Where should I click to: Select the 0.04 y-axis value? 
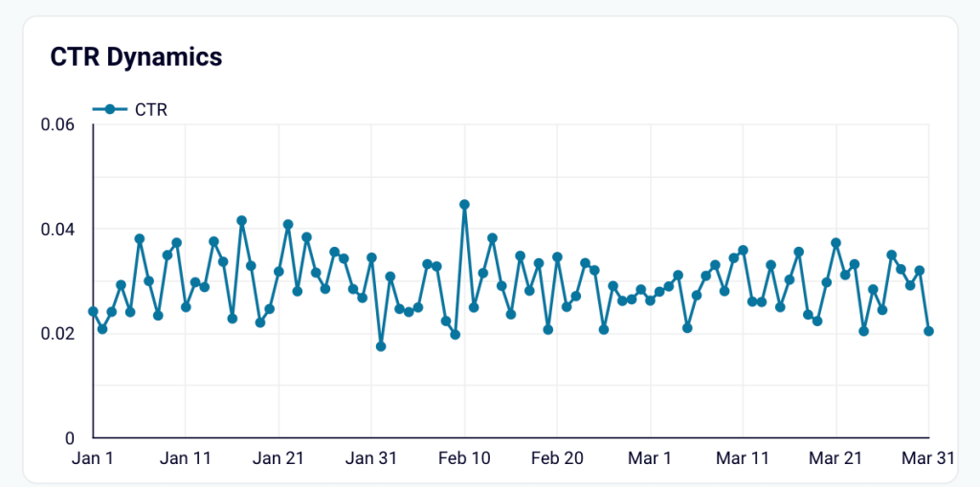point(57,230)
